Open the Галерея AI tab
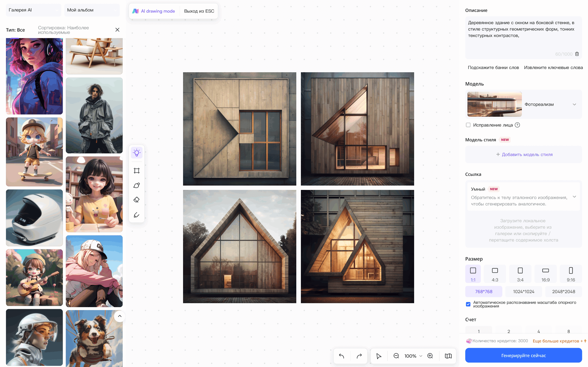The width and height of the screenshot is (588, 367). 33,10
